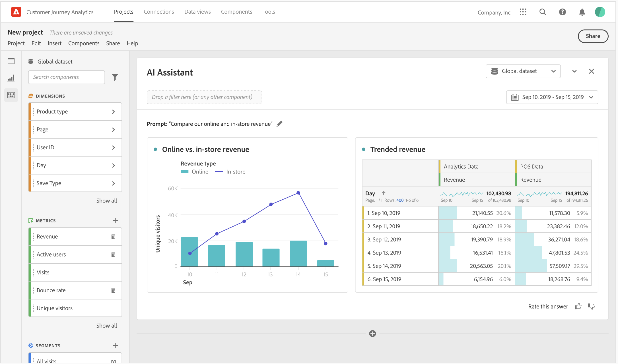Open the Panels icon in left rail
Viewport: 618px width, 364px height.
click(11, 61)
